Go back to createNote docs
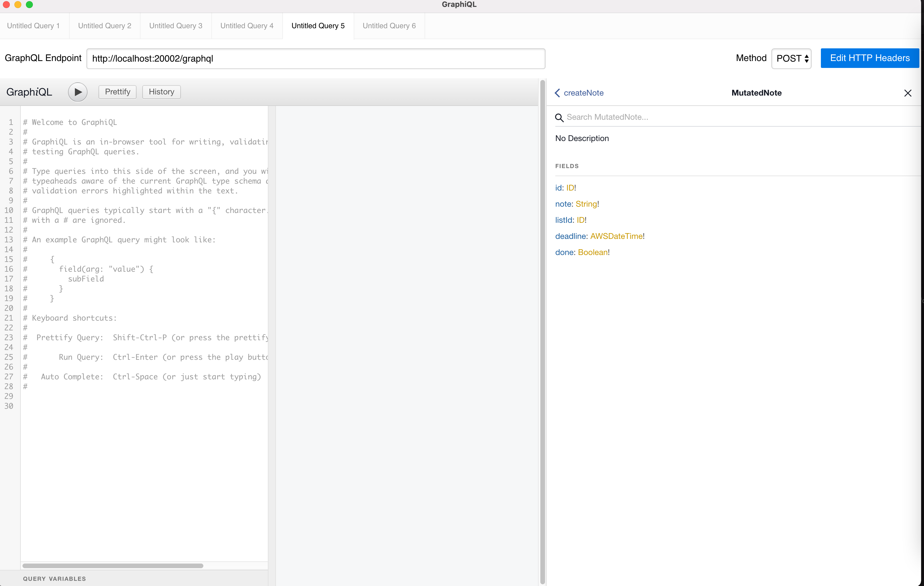This screenshot has width=924, height=586. coord(579,93)
